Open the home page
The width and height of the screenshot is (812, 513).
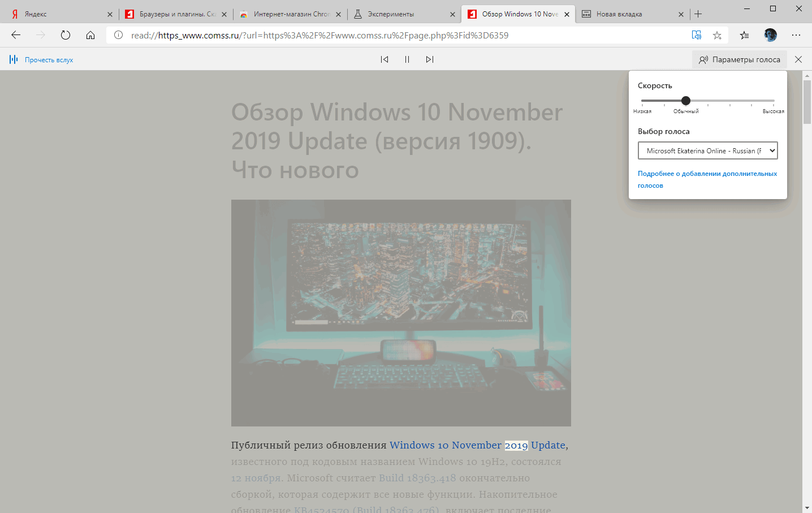tap(90, 35)
